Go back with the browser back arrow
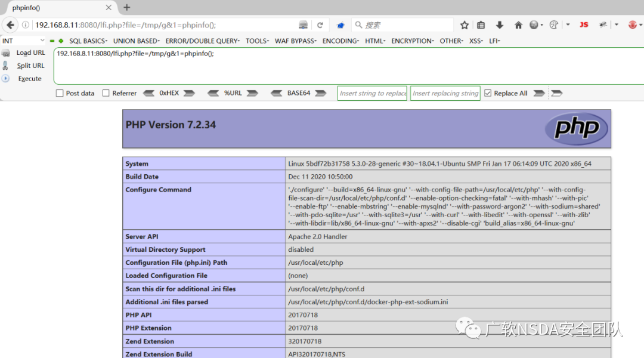The width and height of the screenshot is (644, 358). click(10, 25)
